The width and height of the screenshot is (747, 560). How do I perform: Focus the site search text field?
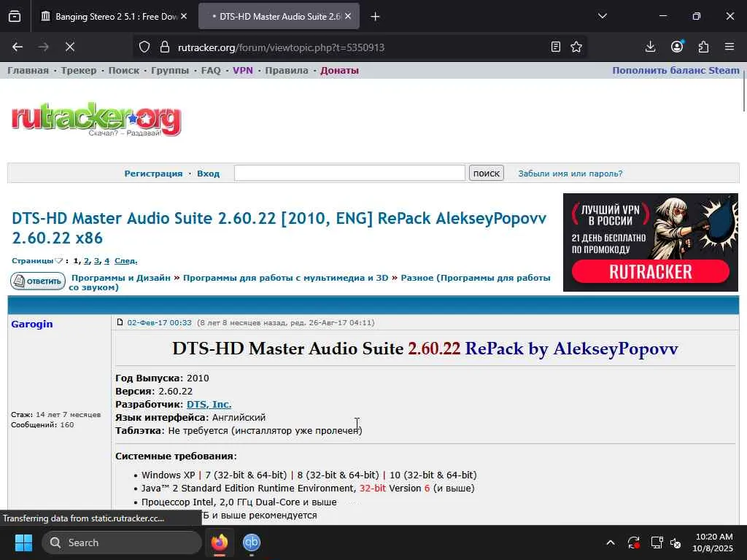tap(349, 173)
